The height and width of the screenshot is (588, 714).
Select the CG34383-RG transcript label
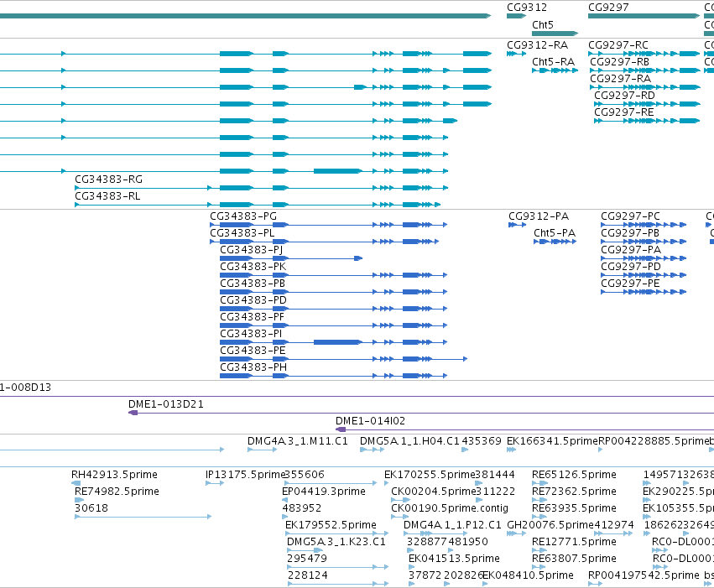point(109,180)
